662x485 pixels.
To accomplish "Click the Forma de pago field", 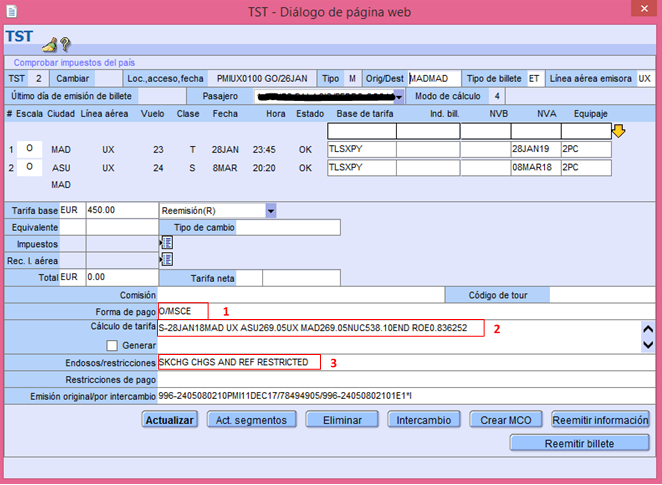I will [x=182, y=311].
